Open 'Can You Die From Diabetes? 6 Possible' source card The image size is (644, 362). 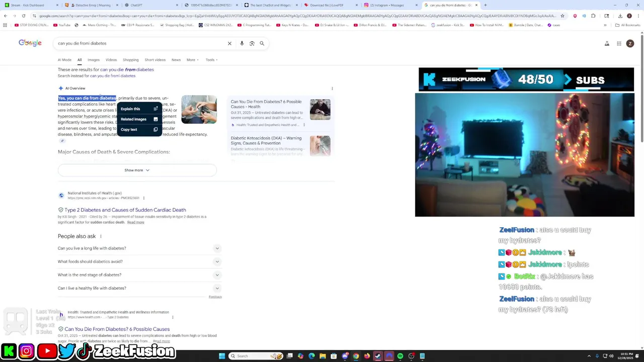point(280,112)
